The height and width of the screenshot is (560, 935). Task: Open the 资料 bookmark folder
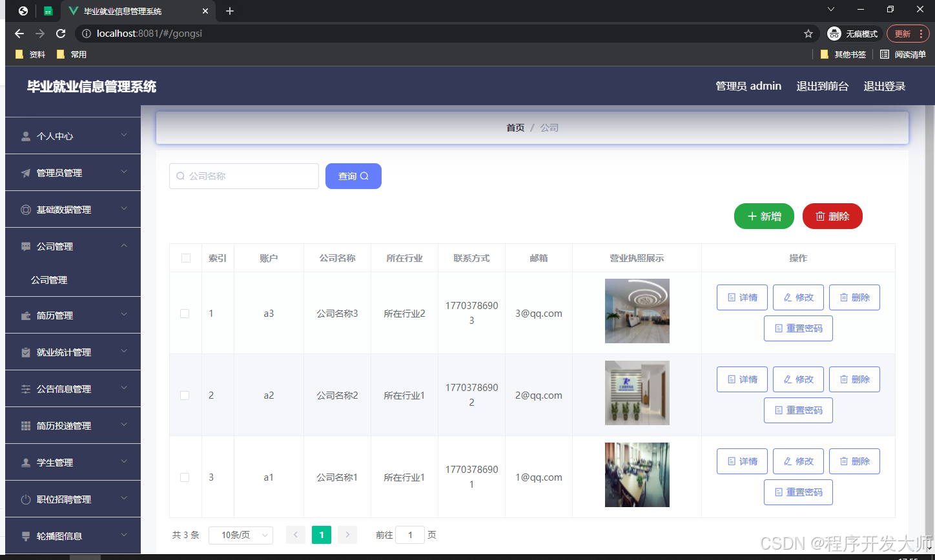30,55
